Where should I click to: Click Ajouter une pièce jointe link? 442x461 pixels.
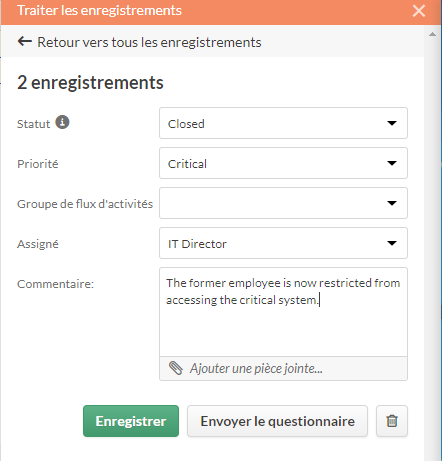click(x=256, y=368)
